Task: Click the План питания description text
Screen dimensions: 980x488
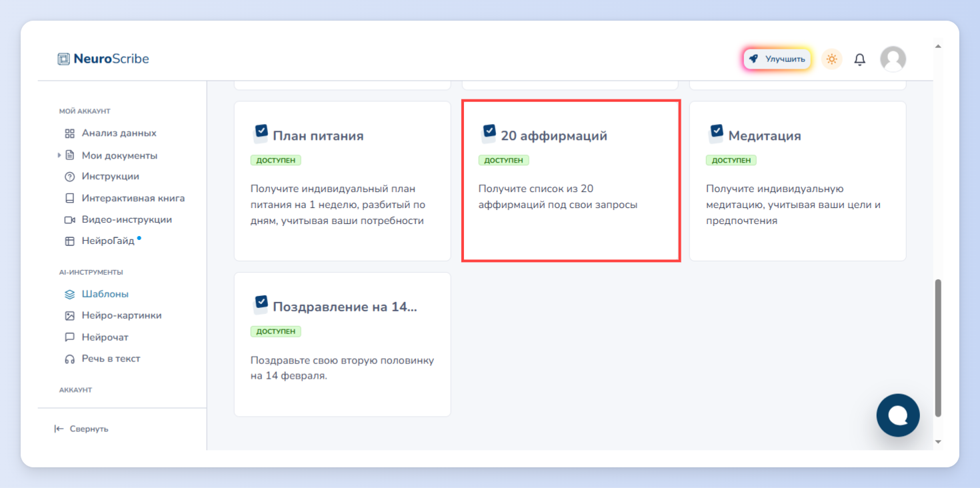Action: 338,205
